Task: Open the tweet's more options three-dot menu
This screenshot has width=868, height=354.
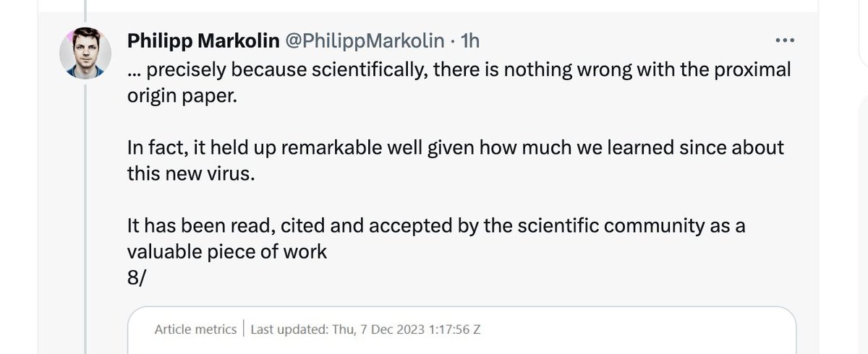Action: tap(785, 40)
